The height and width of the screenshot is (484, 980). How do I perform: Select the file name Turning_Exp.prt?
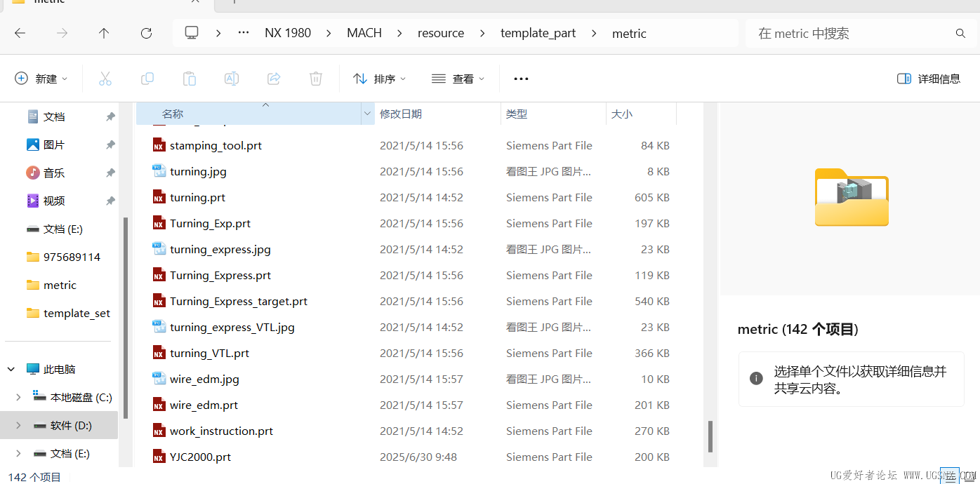pos(210,223)
